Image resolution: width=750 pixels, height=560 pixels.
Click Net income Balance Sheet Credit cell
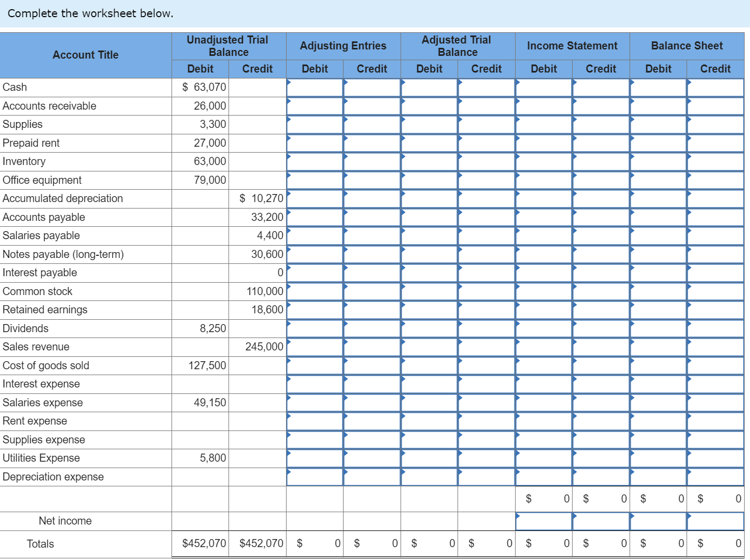coord(716,521)
